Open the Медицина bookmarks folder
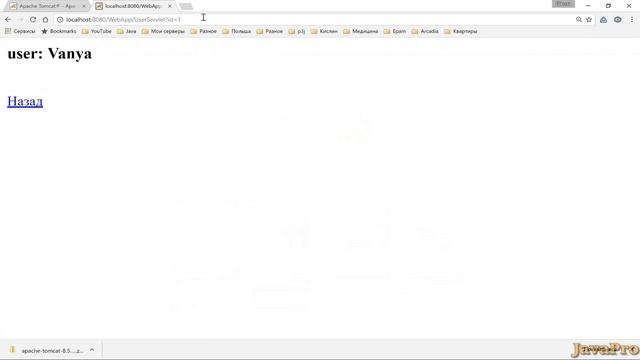 (361, 31)
